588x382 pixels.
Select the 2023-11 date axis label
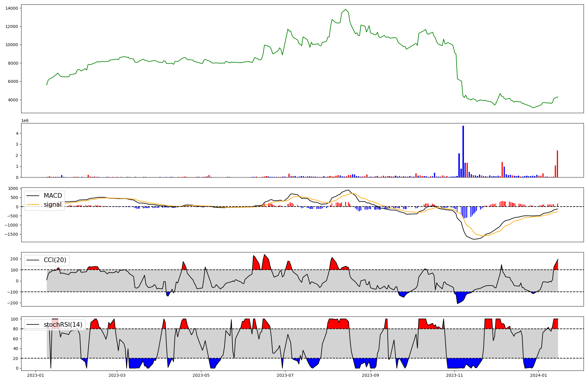(455, 375)
